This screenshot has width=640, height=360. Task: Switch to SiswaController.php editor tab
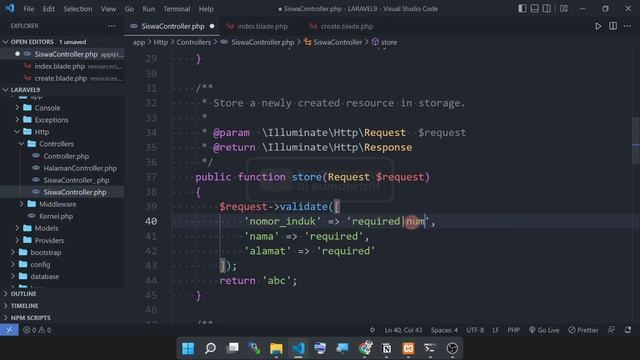(x=172, y=26)
